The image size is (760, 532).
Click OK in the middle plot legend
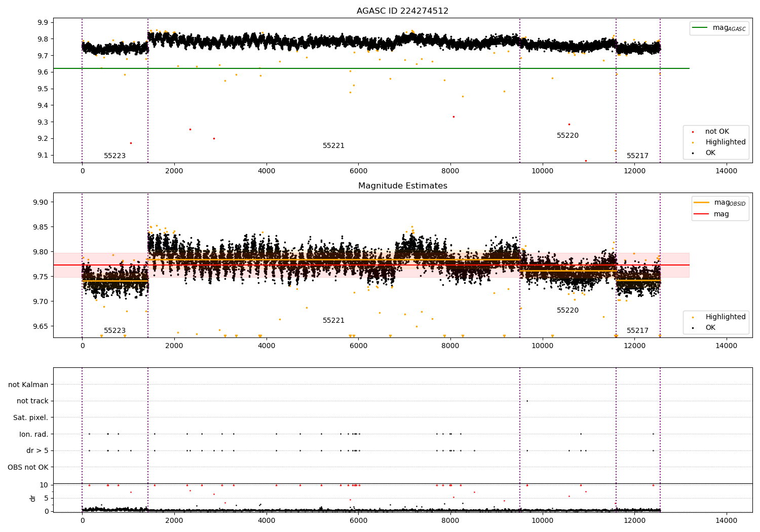pos(710,328)
